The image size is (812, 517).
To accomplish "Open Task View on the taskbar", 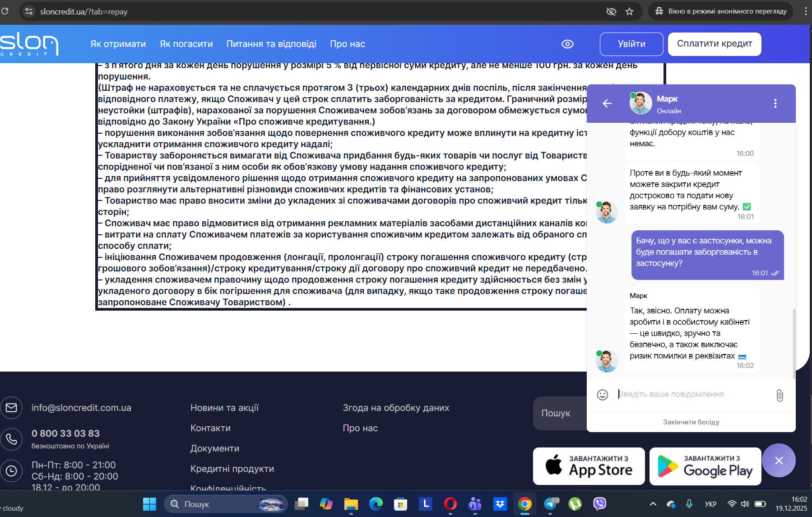I will click(x=302, y=504).
